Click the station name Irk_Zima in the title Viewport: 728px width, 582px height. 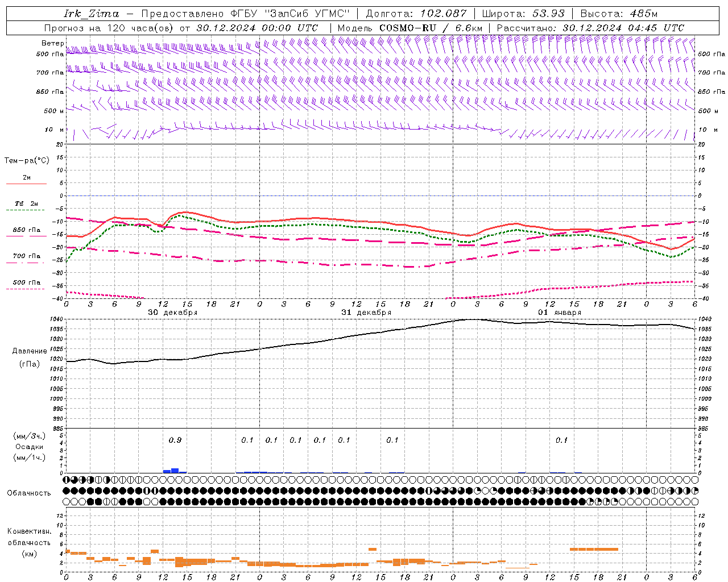point(92,14)
